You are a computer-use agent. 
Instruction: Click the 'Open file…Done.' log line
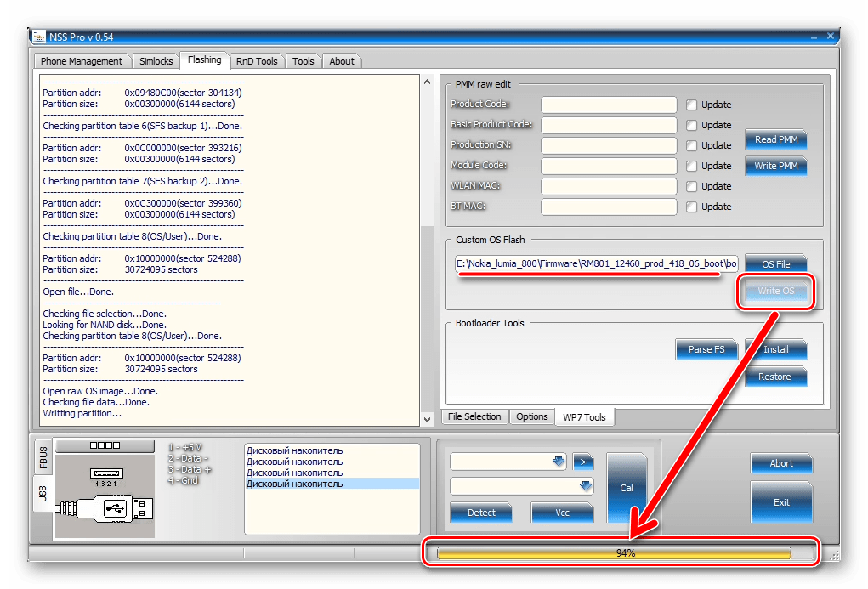(78, 292)
